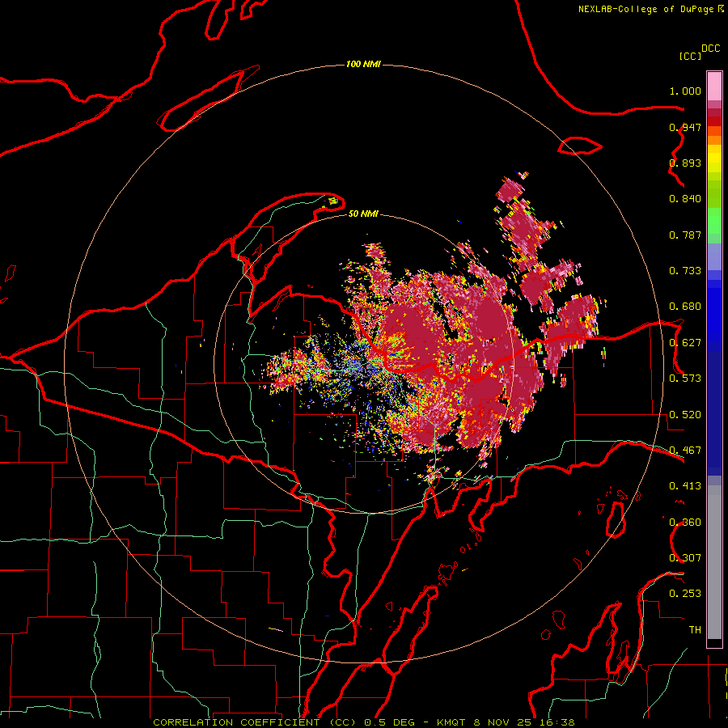The height and width of the screenshot is (728, 728).
Task: Click the TH threshold label on legend
Action: tap(695, 630)
